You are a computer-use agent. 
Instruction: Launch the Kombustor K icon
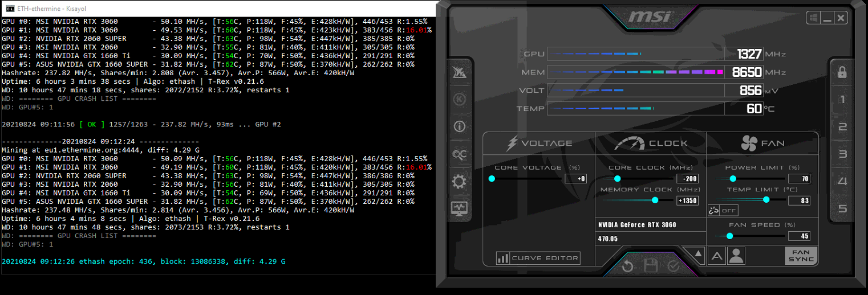click(459, 99)
